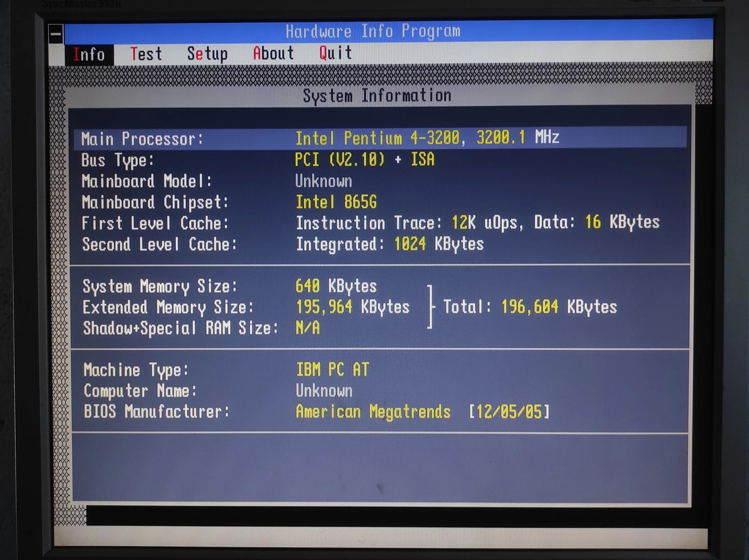
Task: Click the 'N/A' shadow RAM value
Action: [308, 327]
